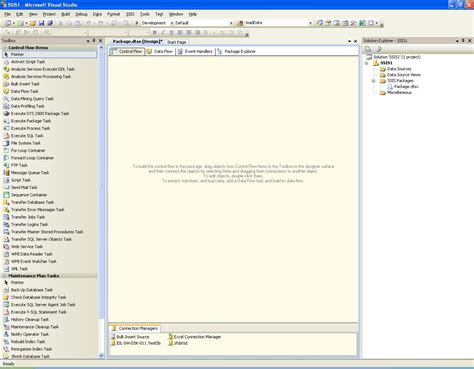Toggle the Solution Explorer auto-hide pin

point(463,41)
